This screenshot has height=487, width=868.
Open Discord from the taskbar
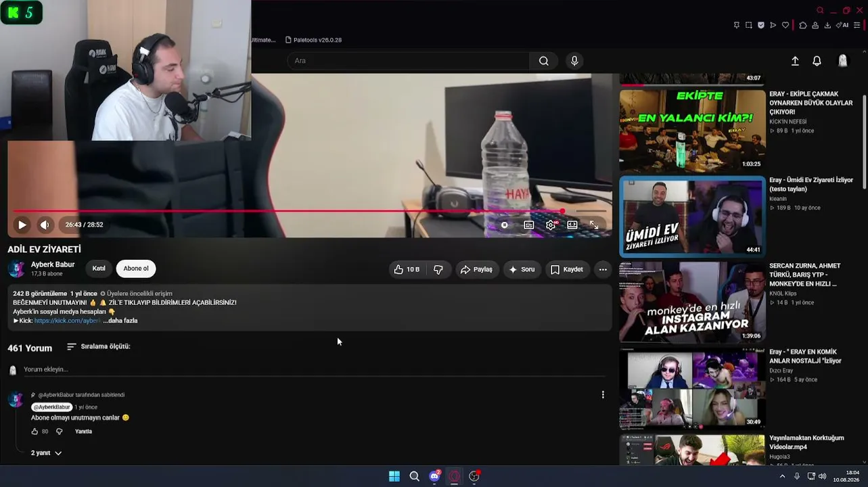[434, 476]
